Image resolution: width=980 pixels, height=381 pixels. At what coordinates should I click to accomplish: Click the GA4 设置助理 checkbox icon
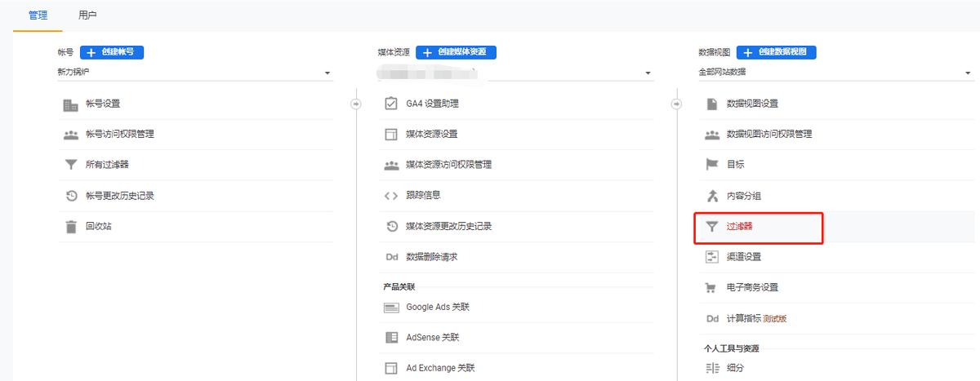391,104
